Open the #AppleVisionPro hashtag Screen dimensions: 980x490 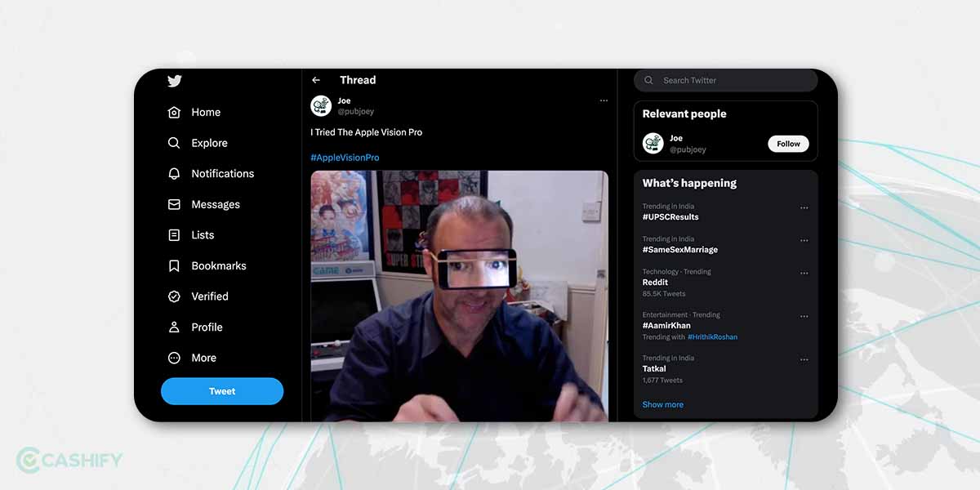coord(344,157)
